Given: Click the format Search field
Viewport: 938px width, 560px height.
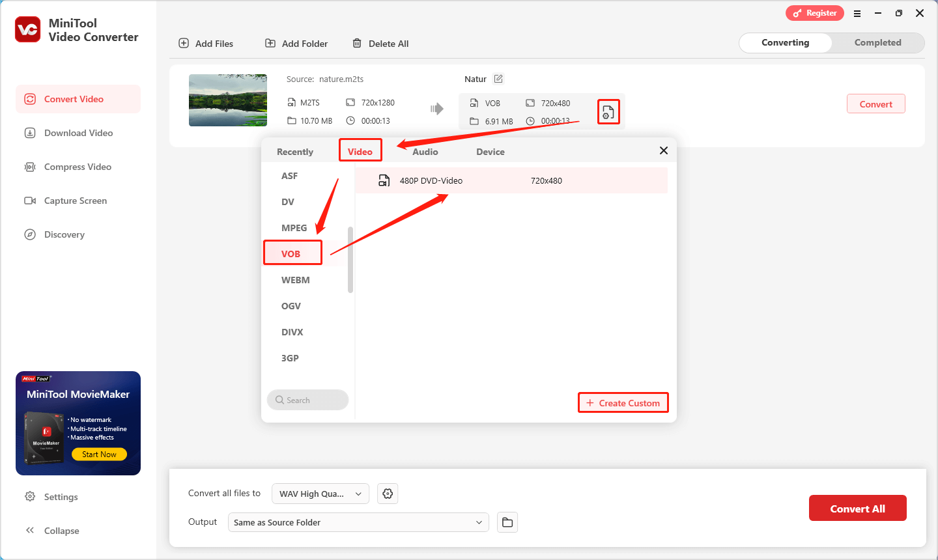Looking at the screenshot, I should coord(307,400).
